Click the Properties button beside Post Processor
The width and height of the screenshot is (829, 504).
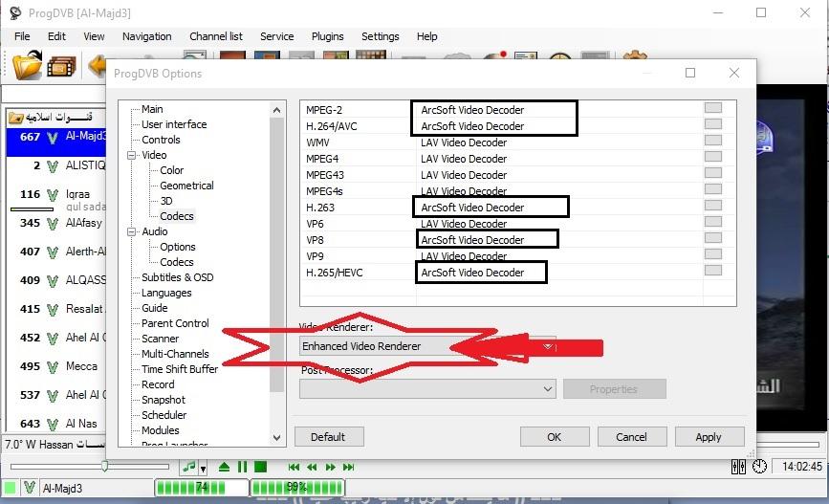(614, 389)
